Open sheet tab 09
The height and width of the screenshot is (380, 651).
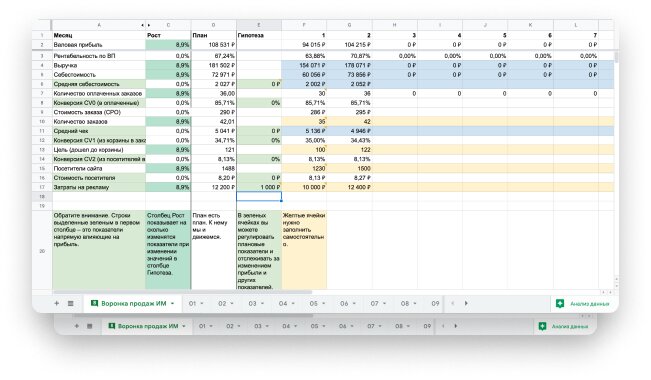point(435,304)
